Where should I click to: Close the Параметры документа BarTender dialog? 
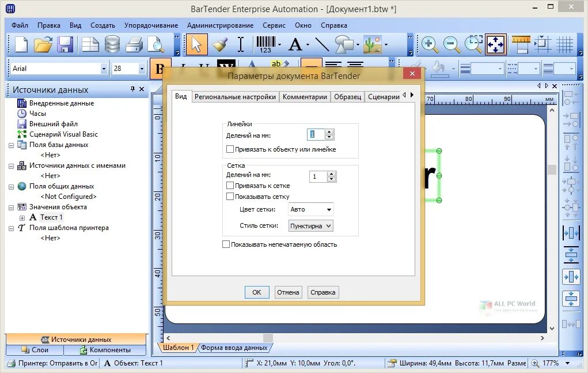coord(412,74)
